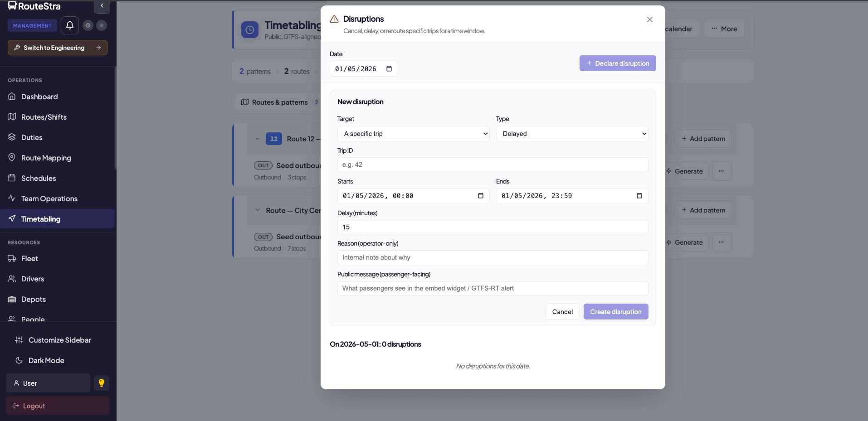Click the Ends datetime field
This screenshot has width=868, height=421.
pyautogui.click(x=572, y=196)
